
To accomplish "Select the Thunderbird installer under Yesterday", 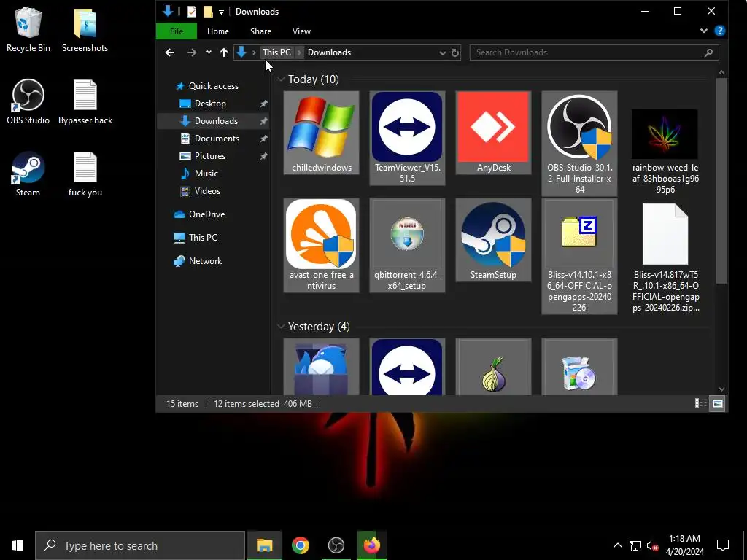I will tap(321, 367).
